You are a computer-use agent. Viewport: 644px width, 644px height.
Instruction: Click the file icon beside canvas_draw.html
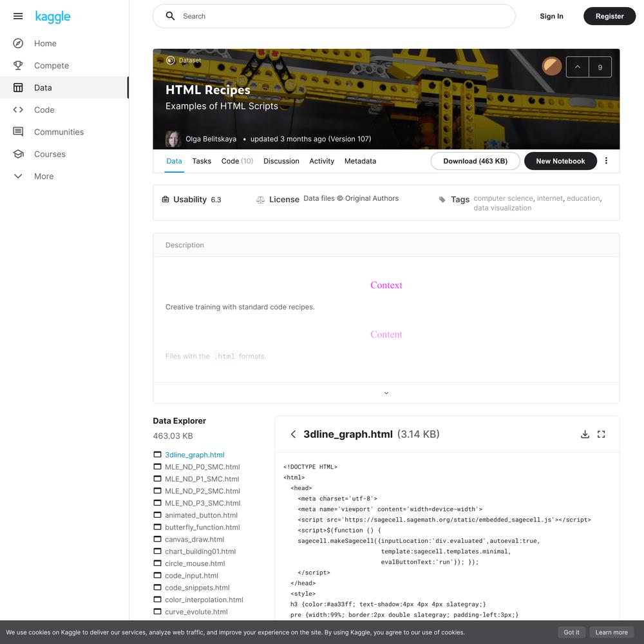tap(157, 539)
